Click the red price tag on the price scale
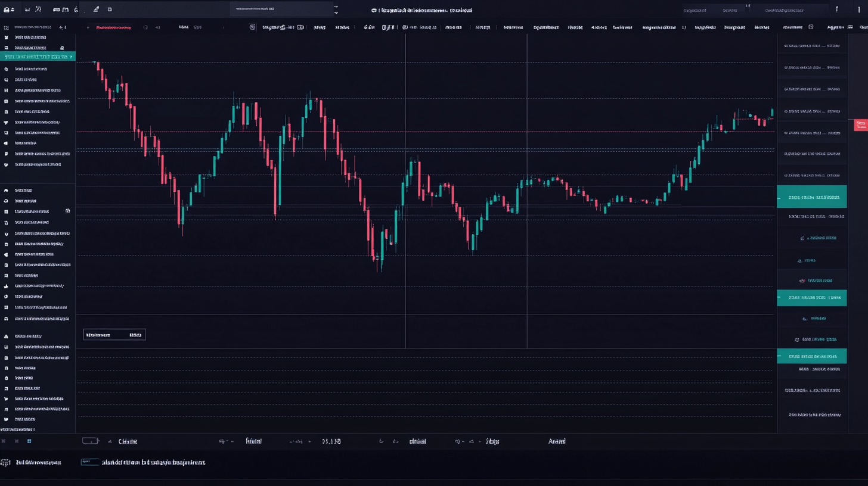Image resolution: width=868 pixels, height=486 pixels. click(861, 125)
